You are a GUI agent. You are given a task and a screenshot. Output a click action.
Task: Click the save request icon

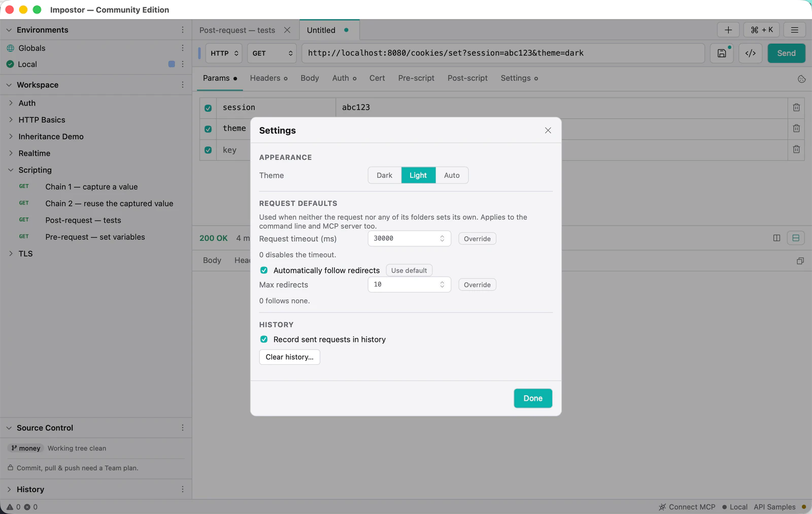722,53
